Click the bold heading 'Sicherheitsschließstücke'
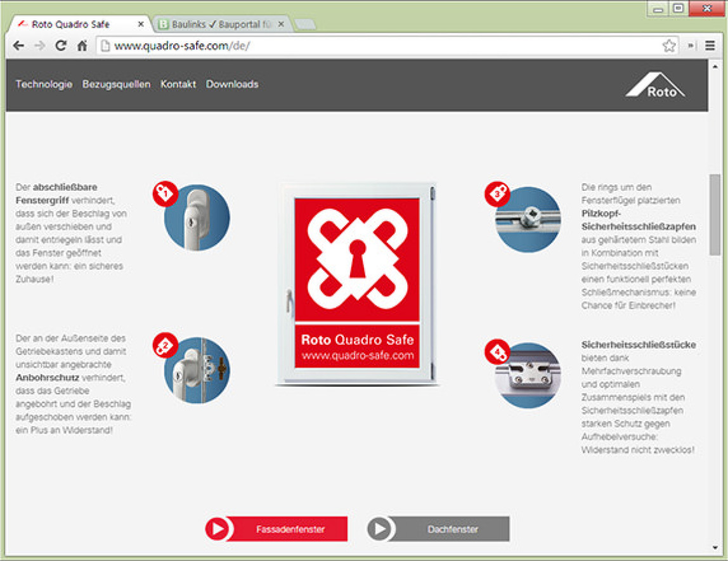 tap(639, 345)
